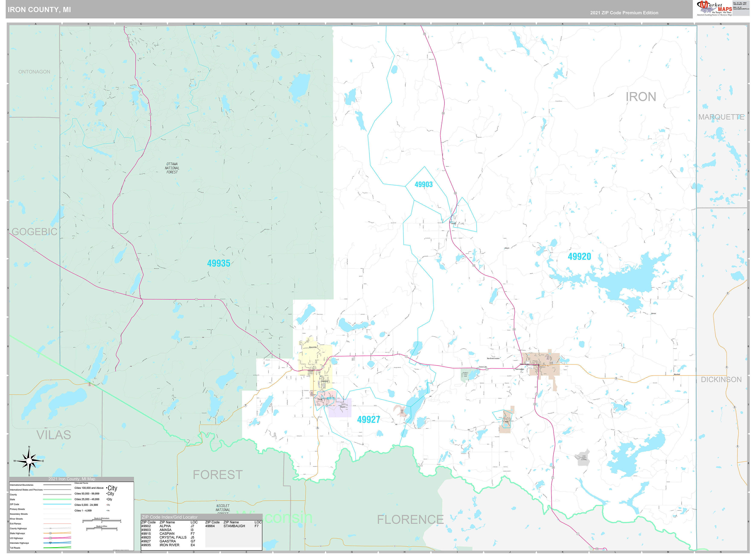756x554 pixels.
Task: Click the compass rose icon
Action: (x=29, y=461)
